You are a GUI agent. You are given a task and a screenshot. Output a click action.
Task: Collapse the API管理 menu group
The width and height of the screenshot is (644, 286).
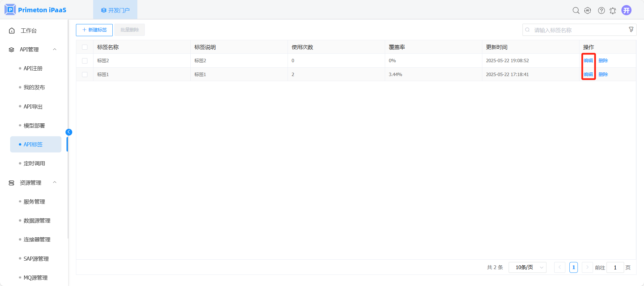[55, 49]
